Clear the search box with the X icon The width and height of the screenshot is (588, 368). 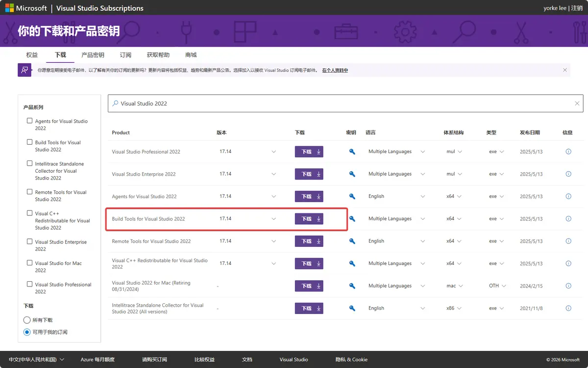coord(577,104)
